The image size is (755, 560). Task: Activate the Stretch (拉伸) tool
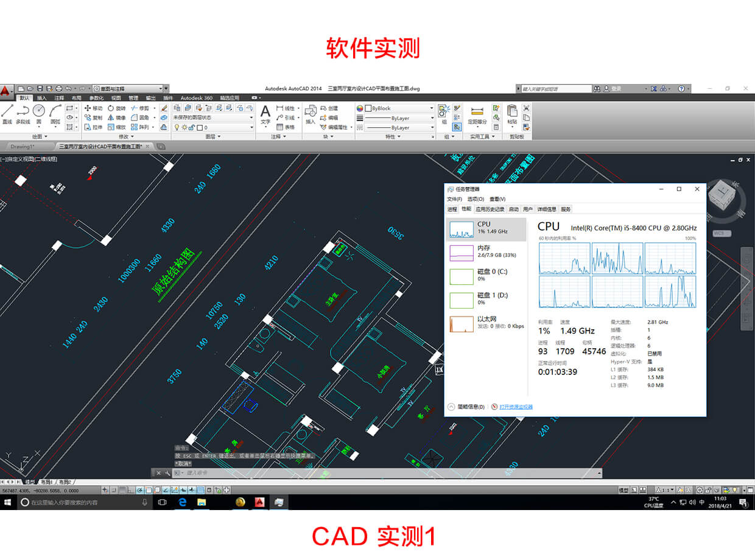tap(93, 127)
